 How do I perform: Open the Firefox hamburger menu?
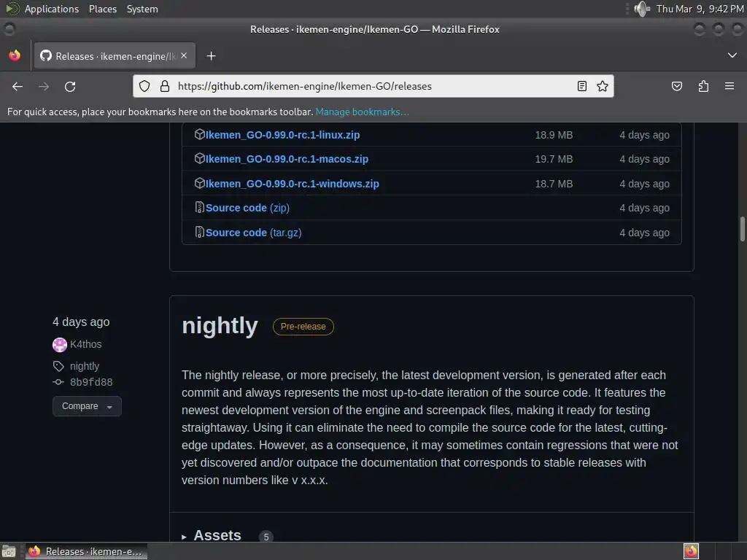point(729,86)
